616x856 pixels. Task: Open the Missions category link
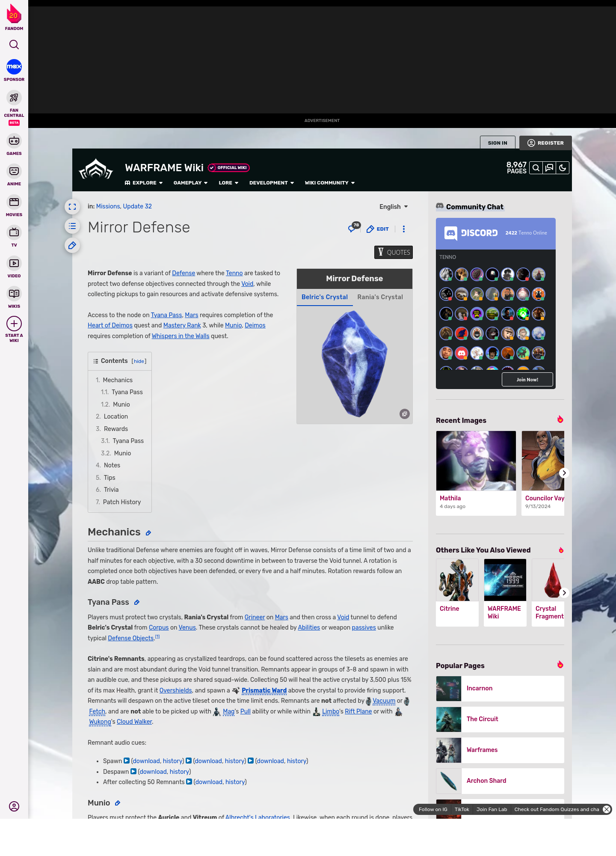(x=108, y=206)
